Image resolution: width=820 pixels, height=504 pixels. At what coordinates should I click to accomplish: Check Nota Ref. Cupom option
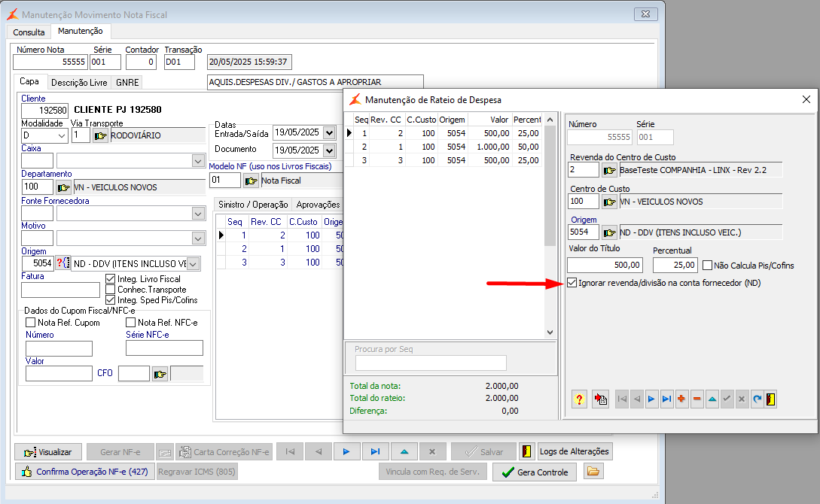(x=31, y=323)
